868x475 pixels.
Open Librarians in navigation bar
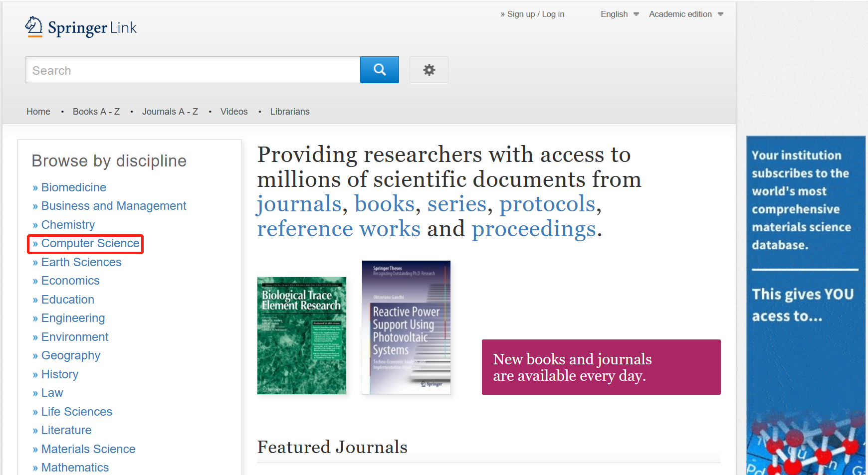(x=290, y=112)
